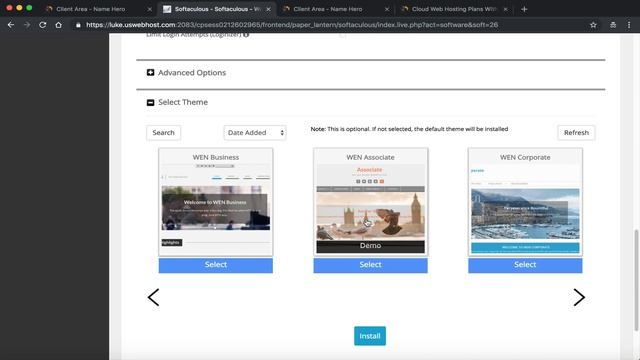
Task: Click the browser forward arrow
Action: click(x=27, y=25)
